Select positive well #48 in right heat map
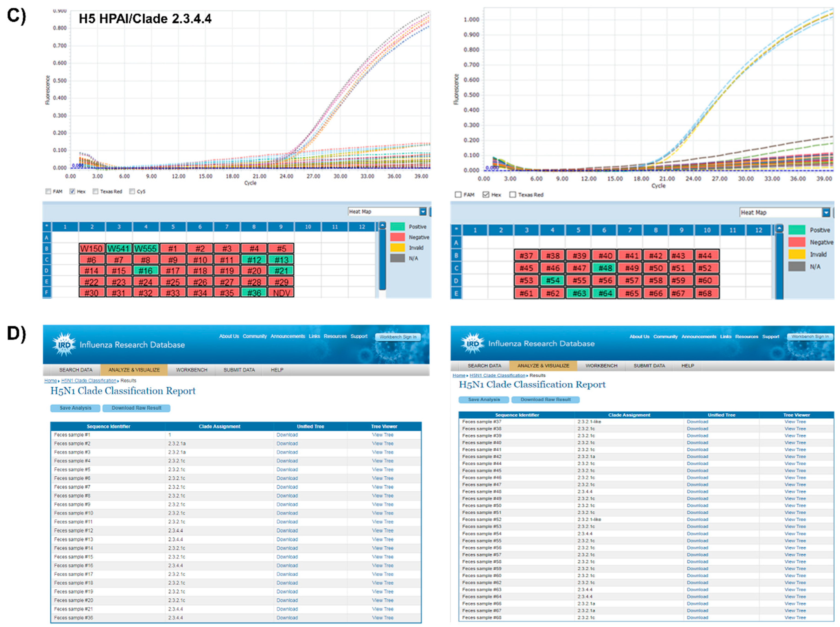This screenshot has height=627, width=840. (605, 268)
